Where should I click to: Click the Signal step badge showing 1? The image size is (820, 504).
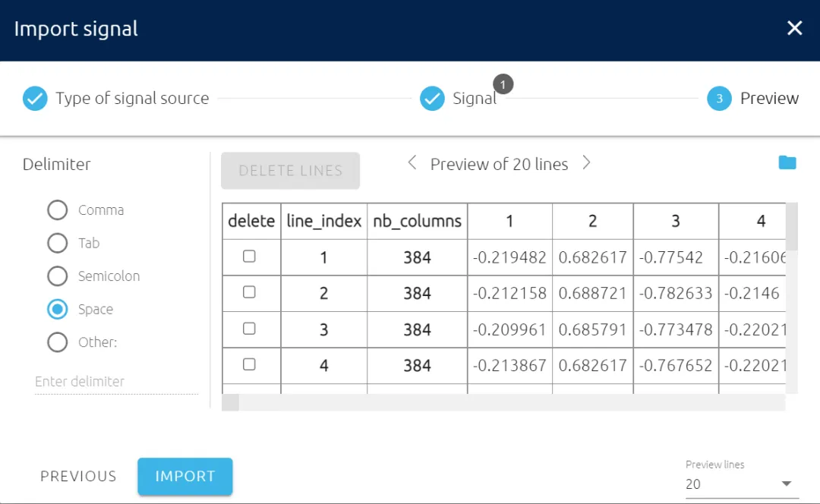click(x=503, y=83)
